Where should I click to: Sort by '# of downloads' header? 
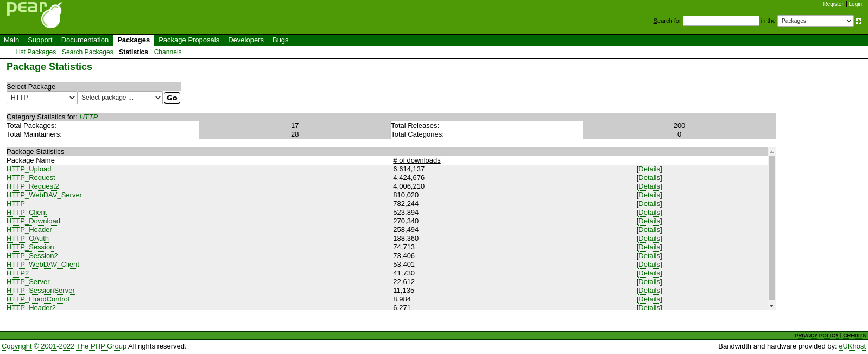pos(416,160)
